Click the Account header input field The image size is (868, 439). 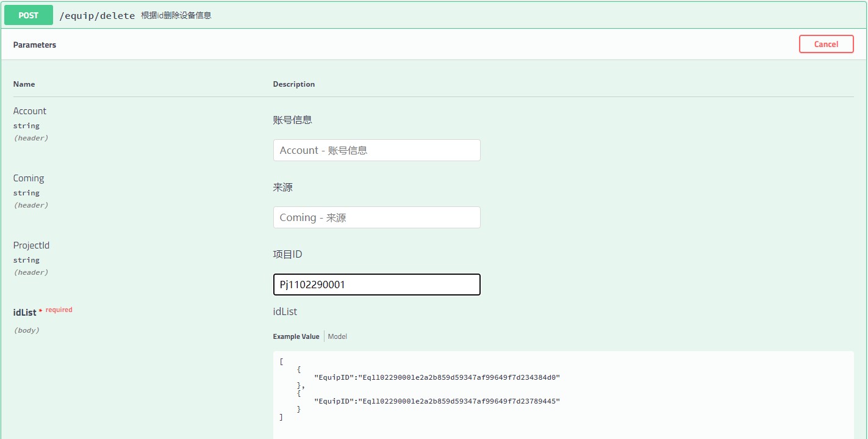click(376, 150)
